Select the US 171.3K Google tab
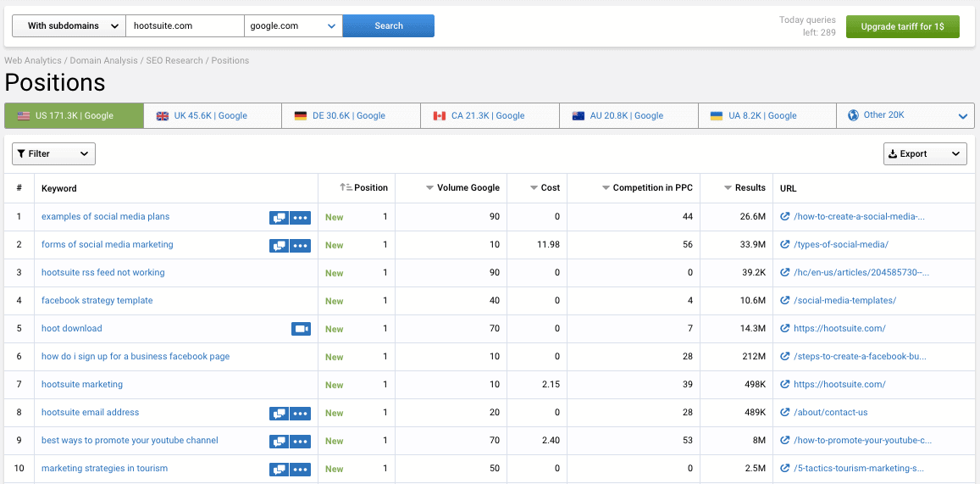980x484 pixels. pos(74,115)
